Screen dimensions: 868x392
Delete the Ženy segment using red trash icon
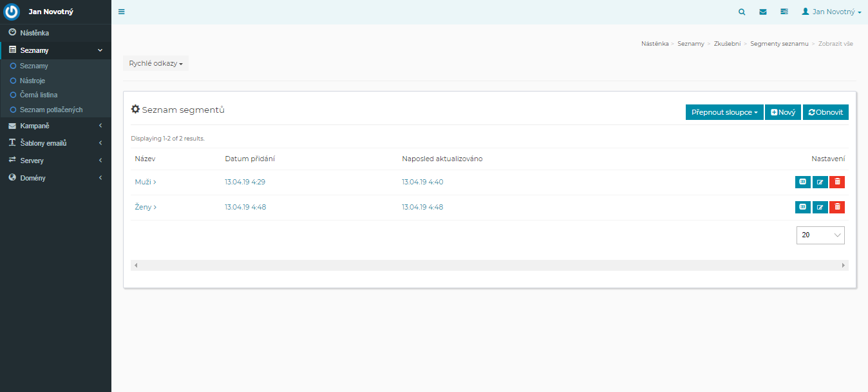tap(837, 207)
